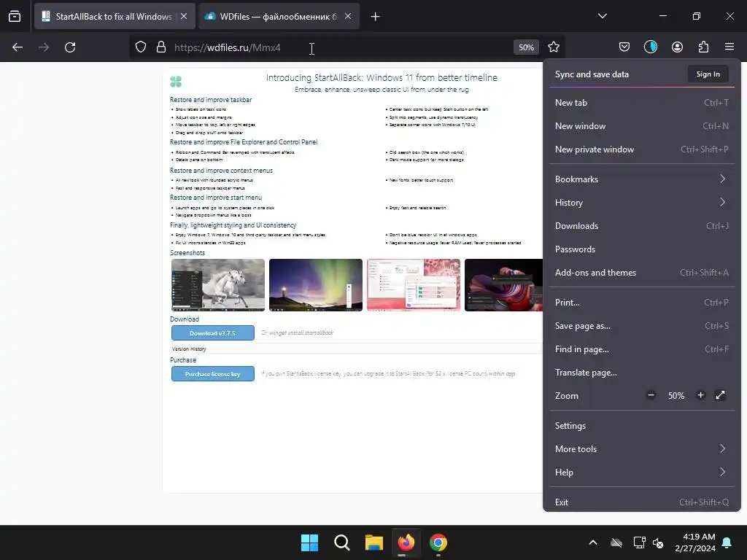Open Add-ons and themes

(642, 273)
